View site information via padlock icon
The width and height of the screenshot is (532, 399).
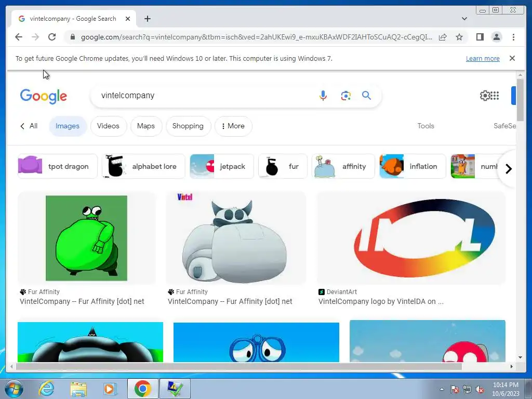(x=72, y=37)
